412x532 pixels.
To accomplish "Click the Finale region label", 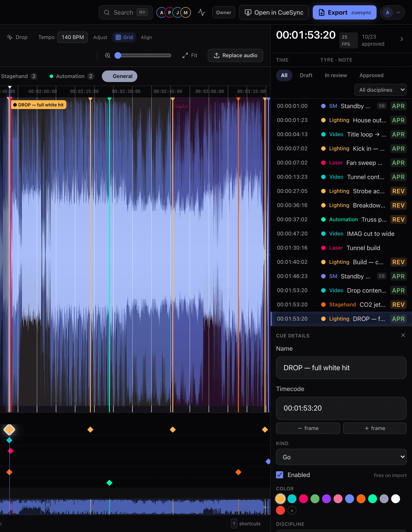I will (x=180, y=106).
